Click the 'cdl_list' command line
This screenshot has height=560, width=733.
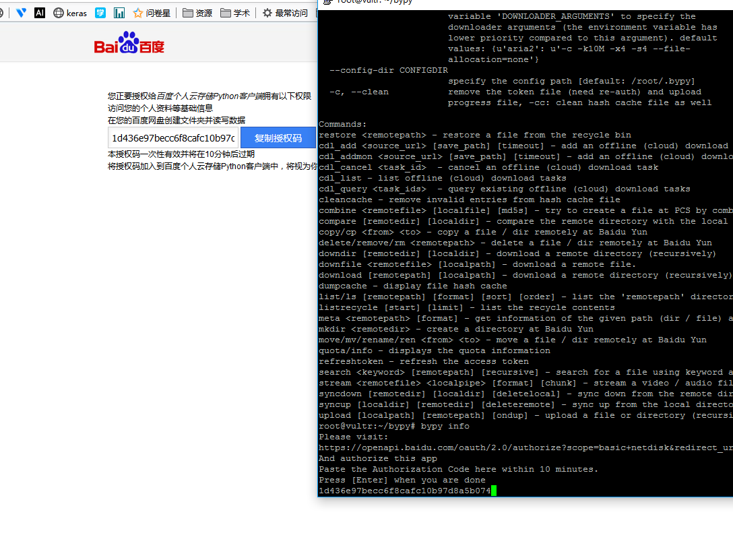click(x=442, y=178)
